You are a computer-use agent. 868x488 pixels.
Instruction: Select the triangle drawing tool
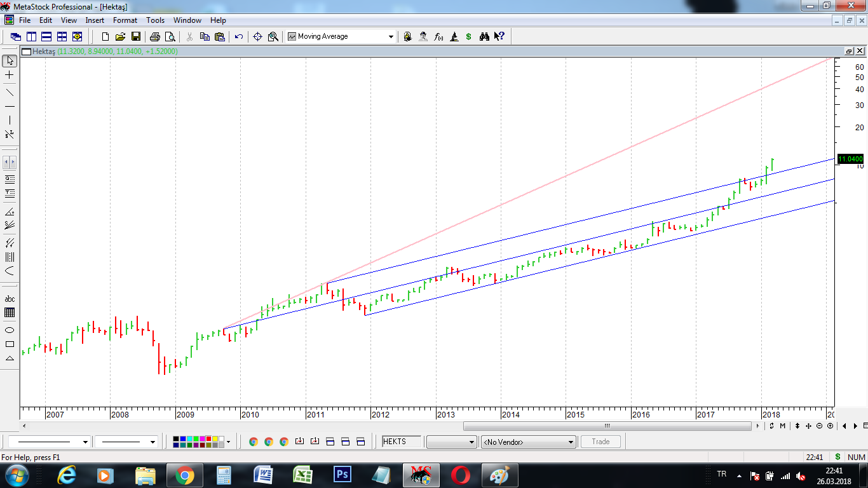tap(10, 358)
